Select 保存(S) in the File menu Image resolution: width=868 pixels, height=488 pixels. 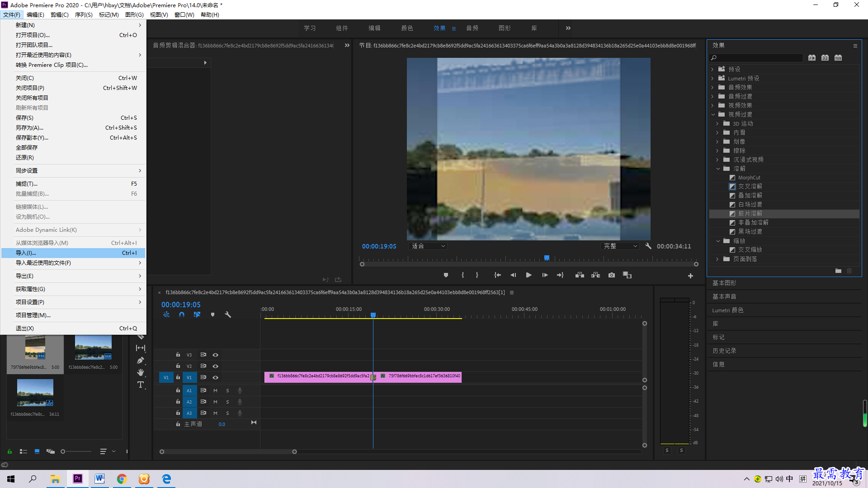pos(73,118)
